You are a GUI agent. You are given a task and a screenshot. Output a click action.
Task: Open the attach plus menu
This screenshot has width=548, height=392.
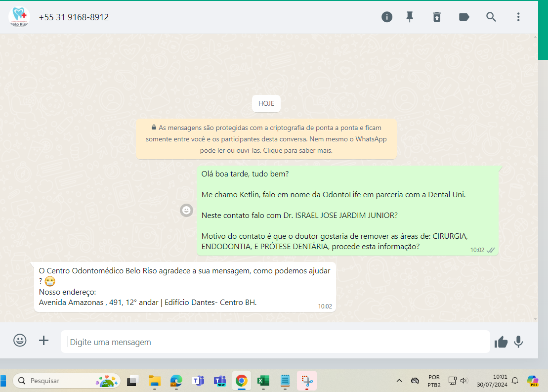[x=43, y=340]
